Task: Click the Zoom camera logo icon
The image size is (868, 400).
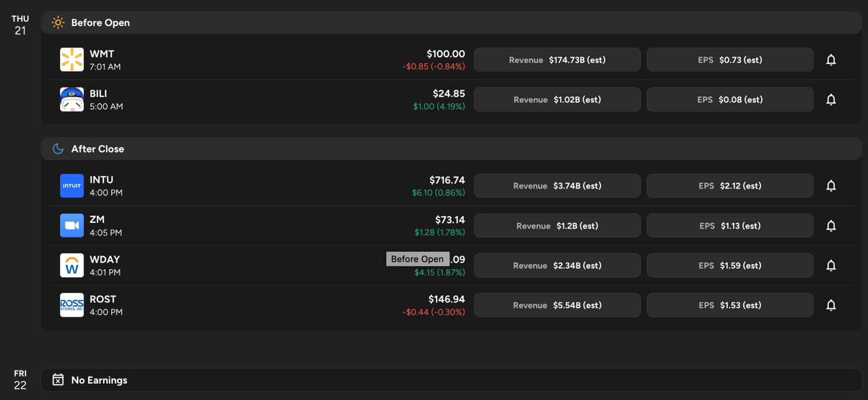Action: coord(72,226)
